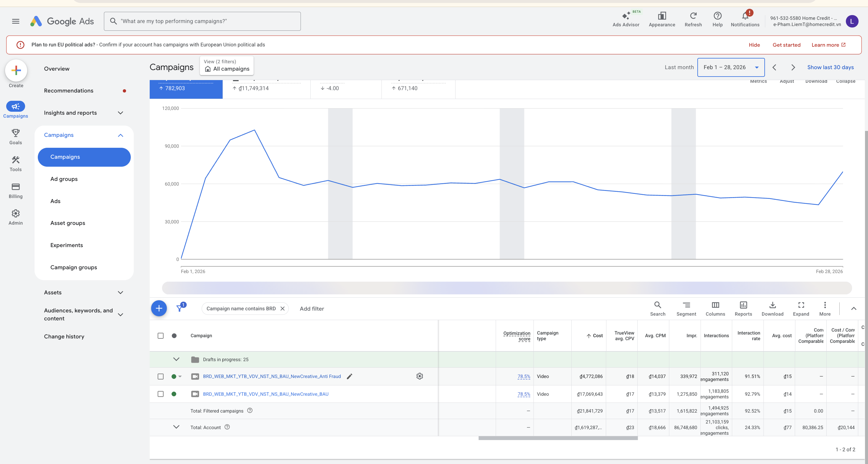This screenshot has height=464, width=868.
Task: Open the All campaigns view selector
Action: 227,65
